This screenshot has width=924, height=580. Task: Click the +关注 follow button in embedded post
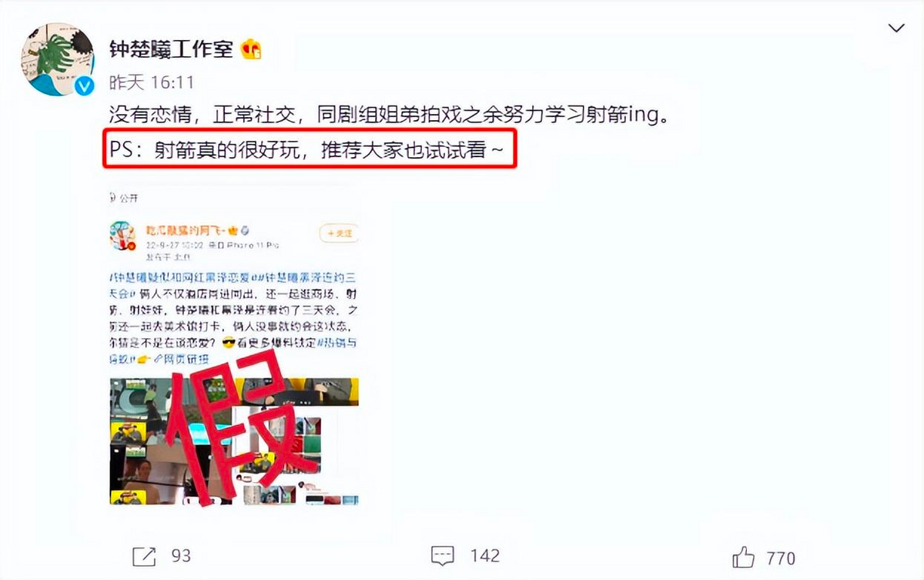[339, 233]
